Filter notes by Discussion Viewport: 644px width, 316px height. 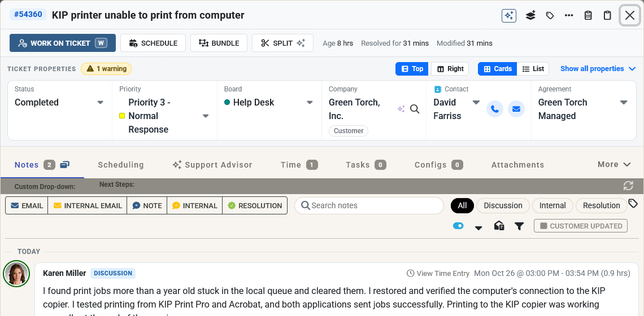click(503, 205)
